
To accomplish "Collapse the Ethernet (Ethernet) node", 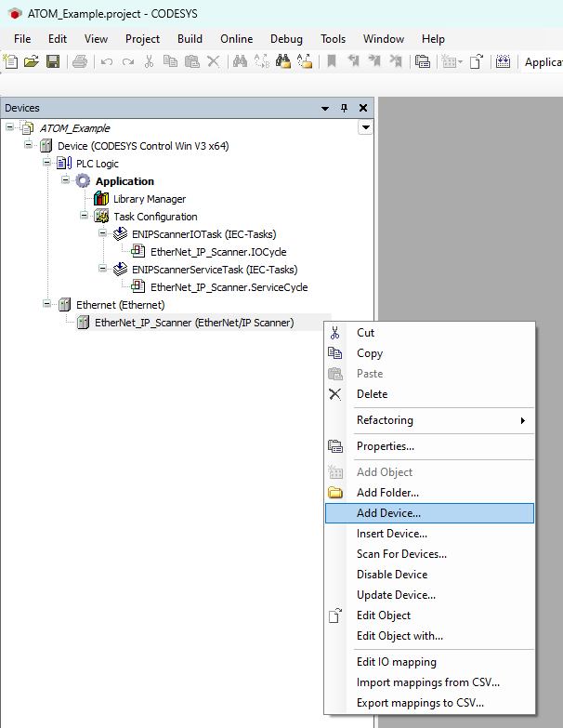I will (x=46, y=303).
